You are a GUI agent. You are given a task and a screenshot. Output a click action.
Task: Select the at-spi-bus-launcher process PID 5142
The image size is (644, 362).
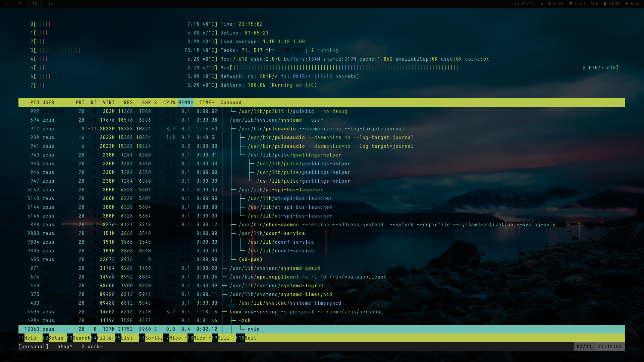(322, 190)
